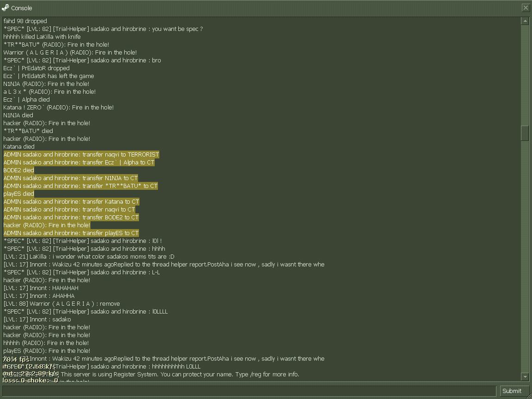Click the 'Innont : sadako' chat line
This screenshot has width=532, height=399.
37,320
